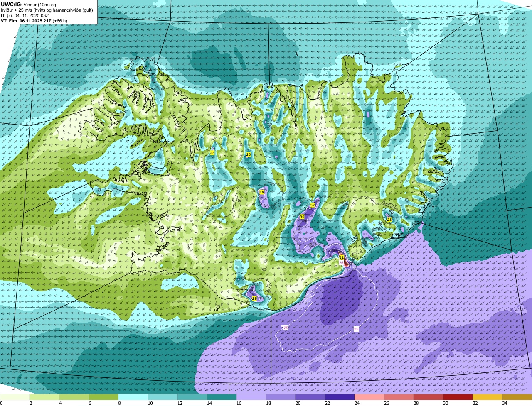The height and width of the screenshot is (406, 532).
Task: Pick the red 28–30 m/s legend swatch
Action: (428, 397)
